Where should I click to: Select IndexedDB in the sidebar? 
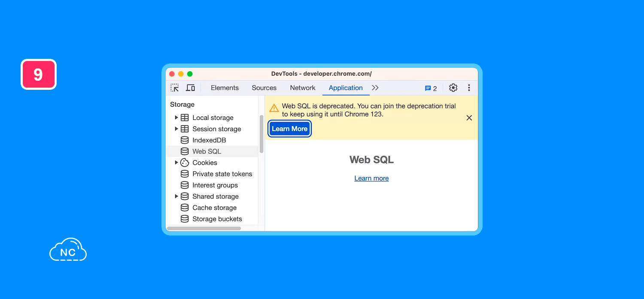pyautogui.click(x=209, y=140)
